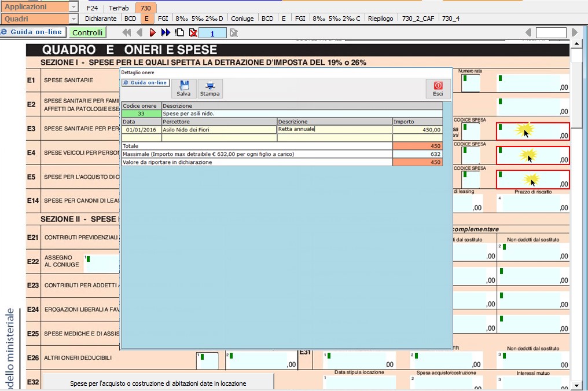Click the empty Percettore cell in second row
This screenshot has width=588, height=391.
coord(219,138)
